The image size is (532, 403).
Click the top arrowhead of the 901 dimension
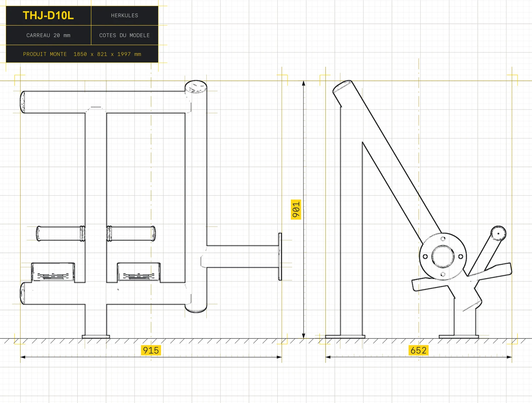(x=304, y=83)
